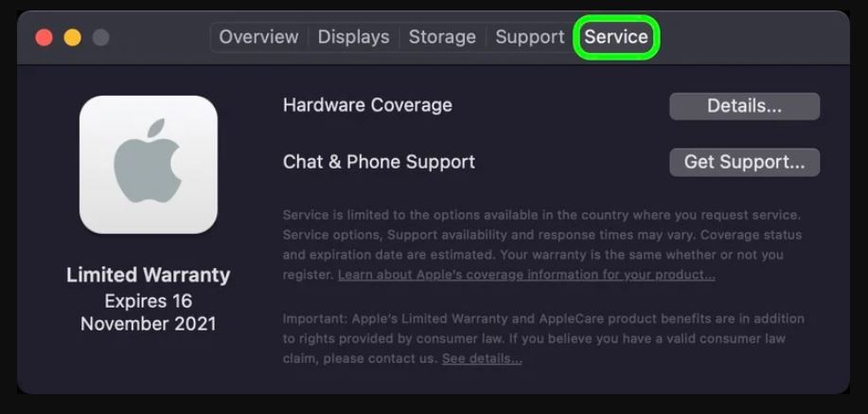Open Hardware Coverage Details button
The width and height of the screenshot is (868, 414).
tap(745, 106)
